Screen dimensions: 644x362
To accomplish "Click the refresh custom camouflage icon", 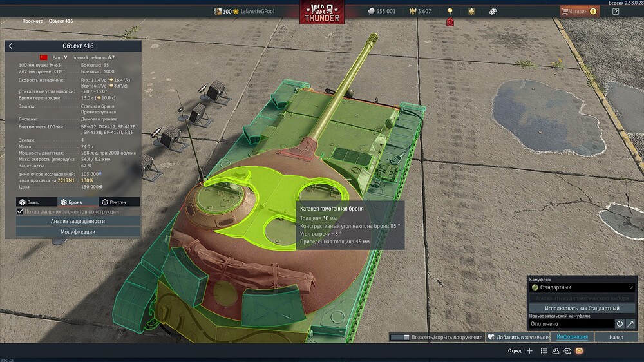I will [620, 324].
